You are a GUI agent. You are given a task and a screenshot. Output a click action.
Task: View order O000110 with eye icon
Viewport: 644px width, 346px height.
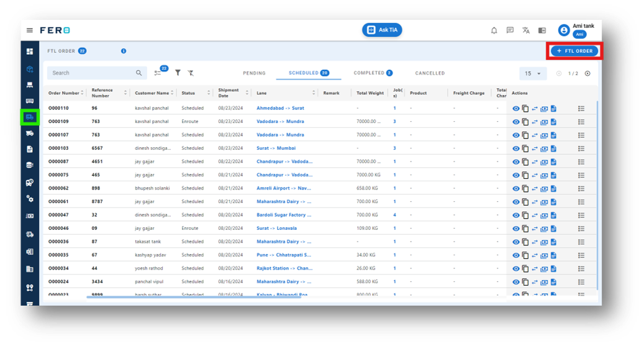tap(516, 109)
